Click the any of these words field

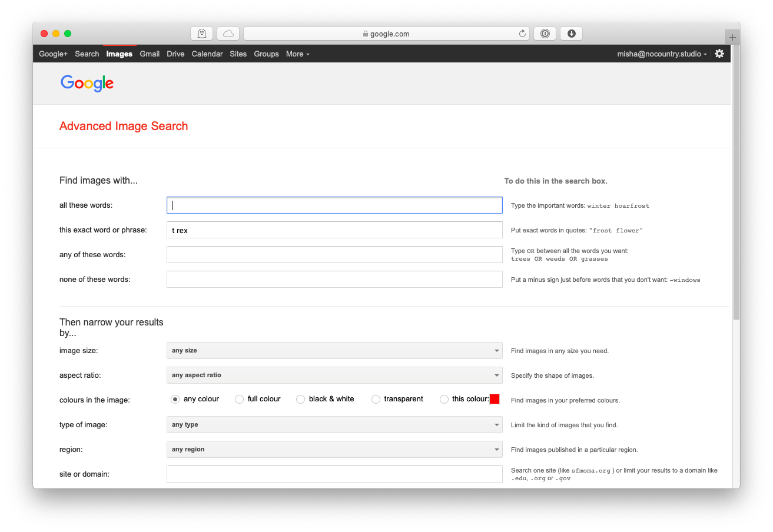334,254
